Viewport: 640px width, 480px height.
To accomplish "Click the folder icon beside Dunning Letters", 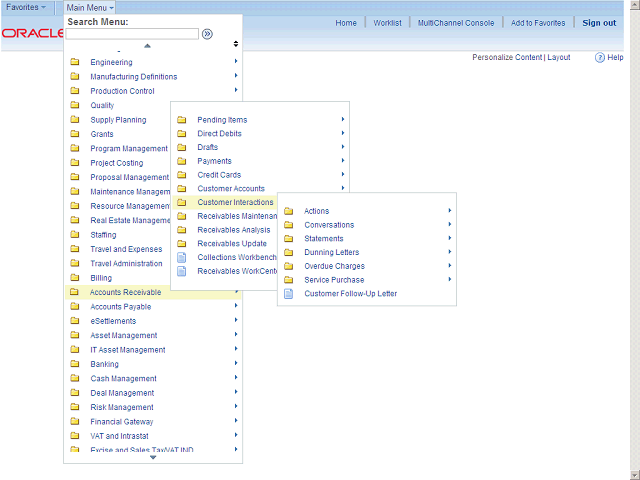I will pyautogui.click(x=288, y=253).
